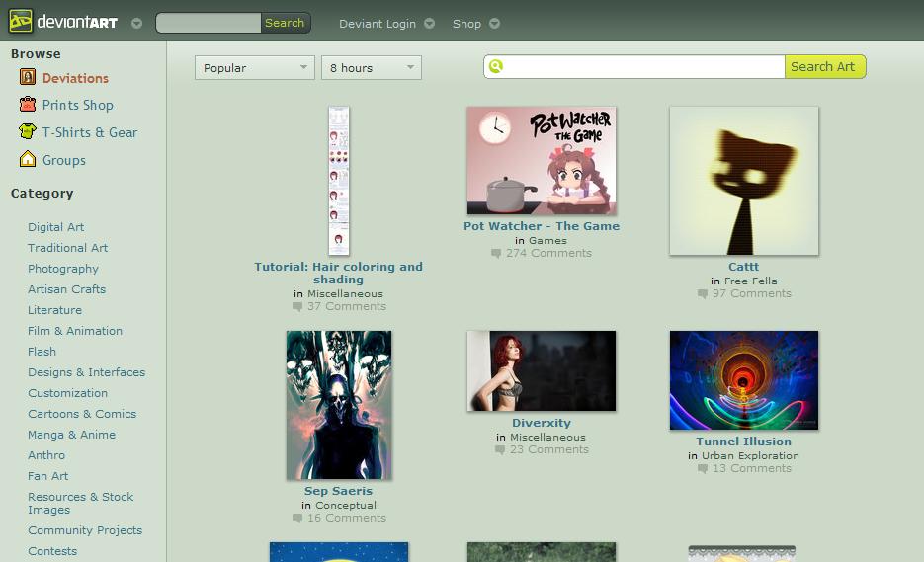The height and width of the screenshot is (562, 924).
Task: Select the Literature category
Action: [54, 310]
